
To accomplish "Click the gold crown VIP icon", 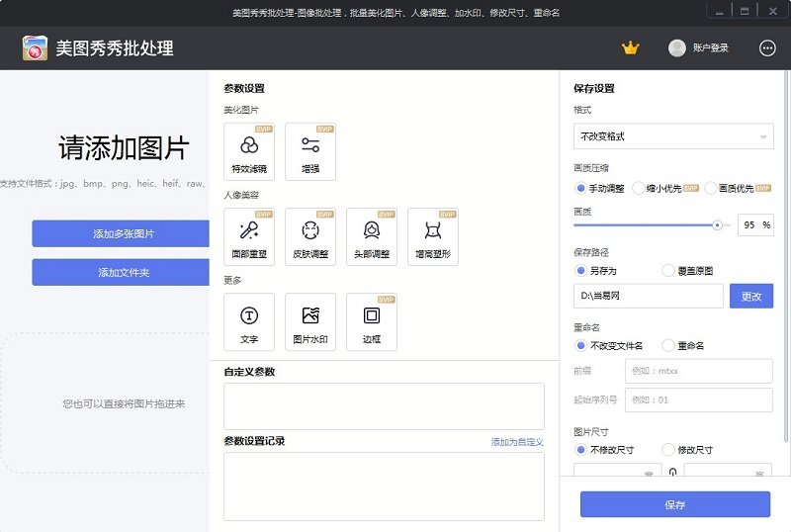I will pos(631,47).
